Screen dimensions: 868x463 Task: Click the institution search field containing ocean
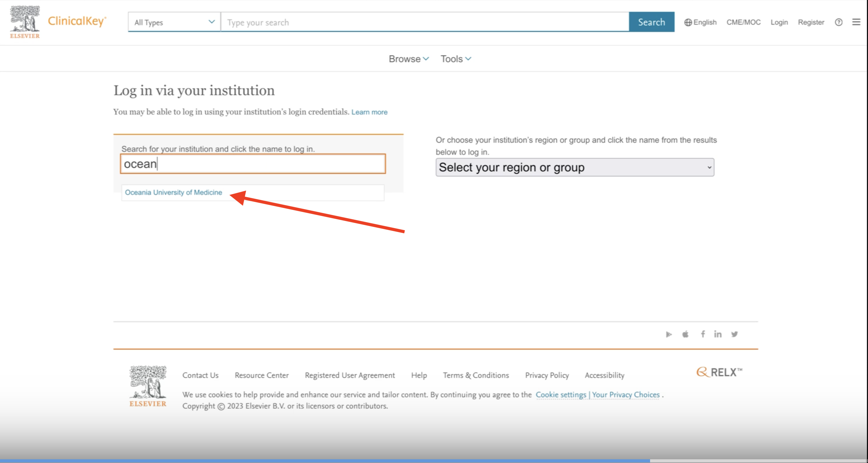(x=253, y=164)
